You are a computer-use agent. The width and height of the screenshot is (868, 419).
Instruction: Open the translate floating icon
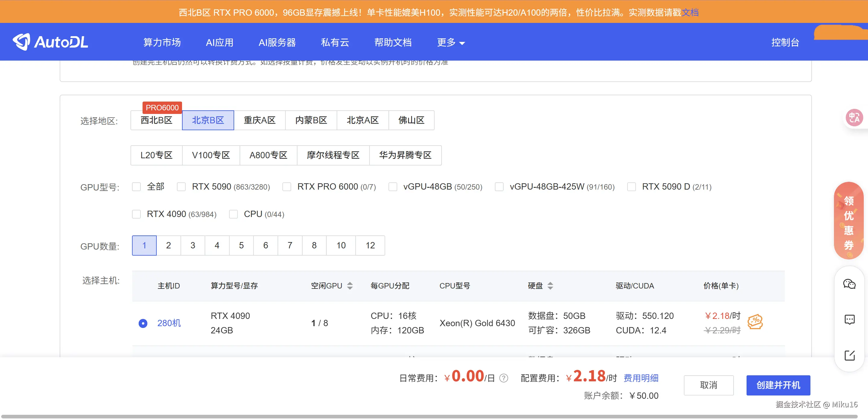(854, 118)
